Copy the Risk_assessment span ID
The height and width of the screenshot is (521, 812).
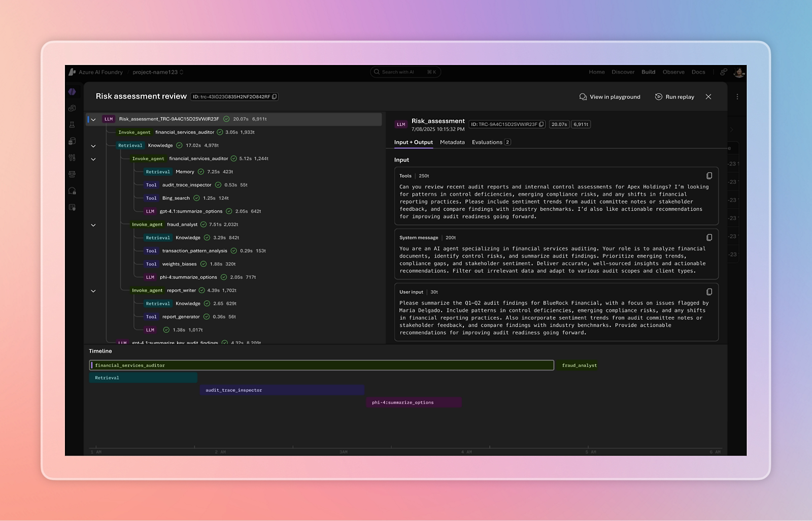542,124
